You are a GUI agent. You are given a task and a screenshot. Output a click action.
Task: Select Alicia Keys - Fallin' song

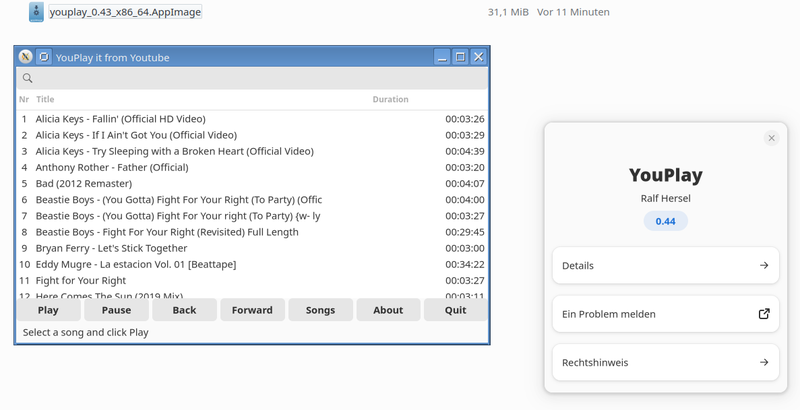(x=252, y=119)
